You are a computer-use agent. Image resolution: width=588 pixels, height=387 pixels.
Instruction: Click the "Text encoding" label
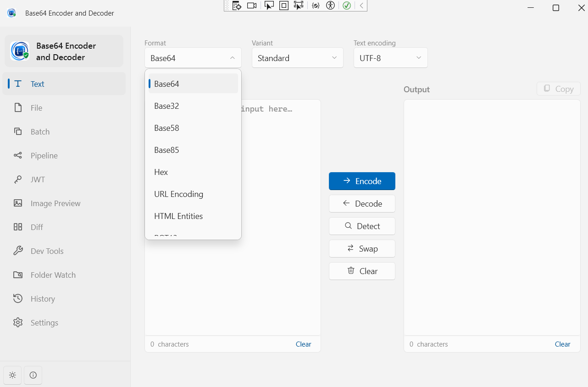pyautogui.click(x=374, y=43)
